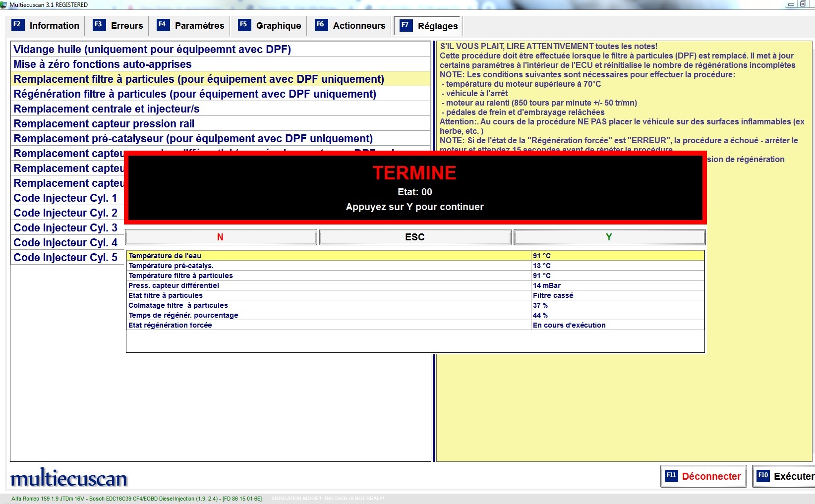Select Mise à zéro fonctions auto-apprises

103,64
